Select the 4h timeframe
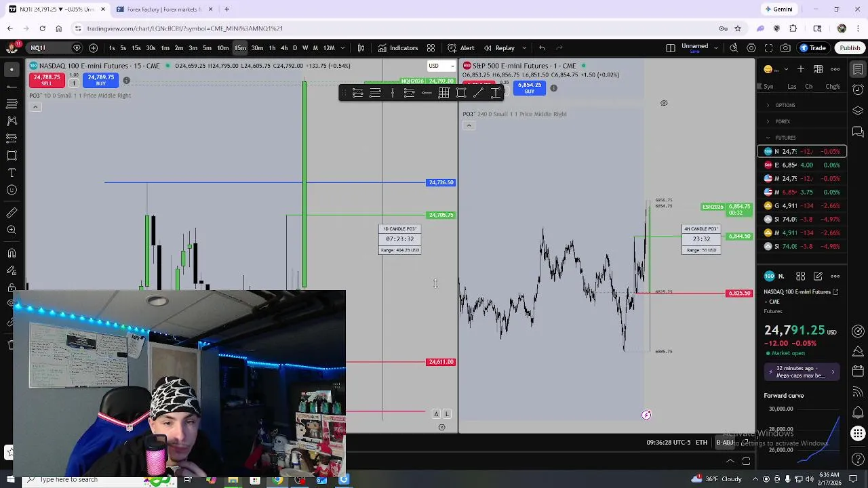The image size is (868, 488). (284, 48)
